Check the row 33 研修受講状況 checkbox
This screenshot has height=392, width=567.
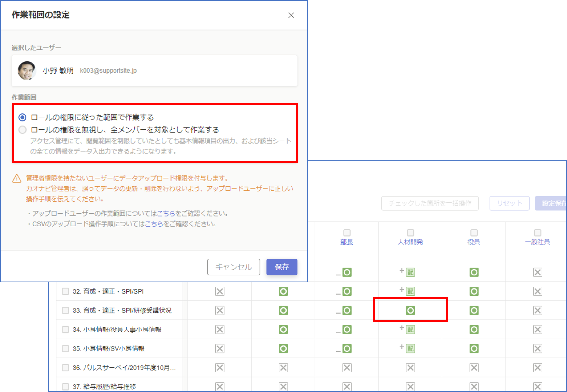tap(65, 310)
